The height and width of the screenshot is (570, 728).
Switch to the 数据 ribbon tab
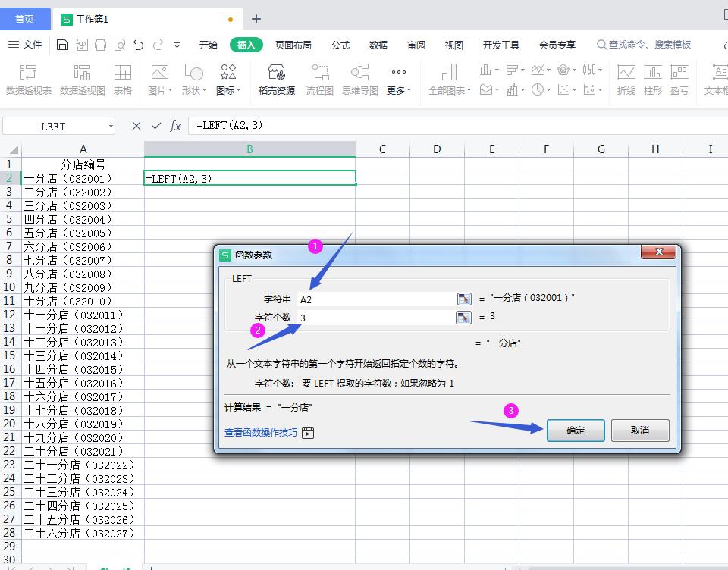378,45
